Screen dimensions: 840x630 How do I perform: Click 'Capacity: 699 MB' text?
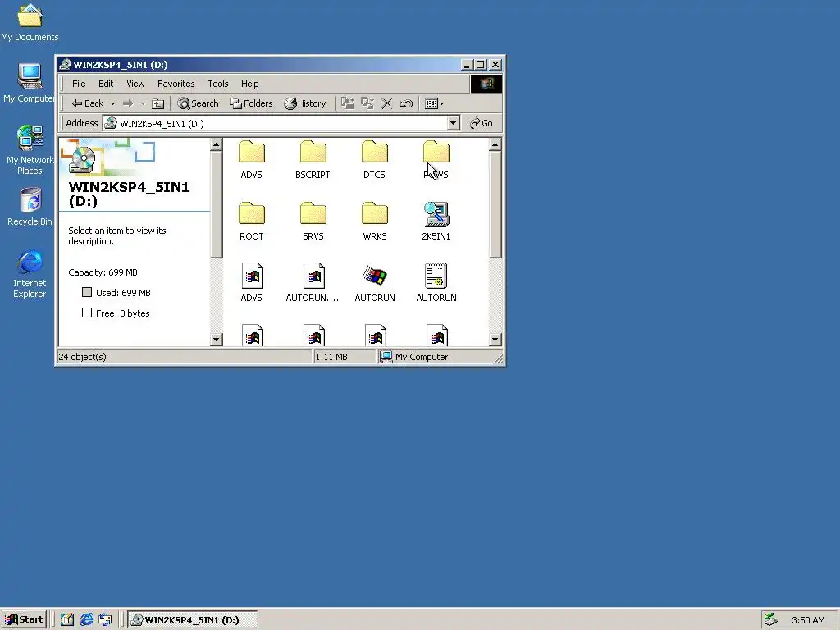click(x=103, y=272)
